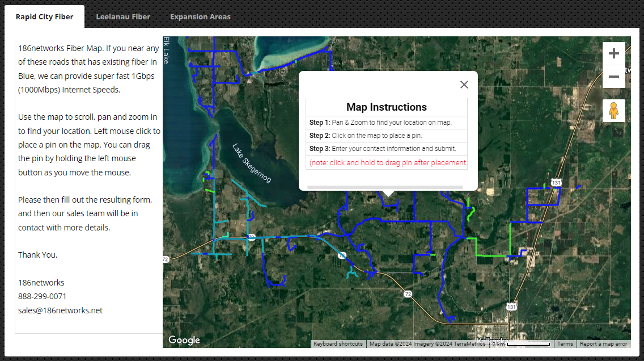Viewport: 644px width, 361px height.
Task: Open the Leelanau Fiber tab
Action: click(x=123, y=17)
